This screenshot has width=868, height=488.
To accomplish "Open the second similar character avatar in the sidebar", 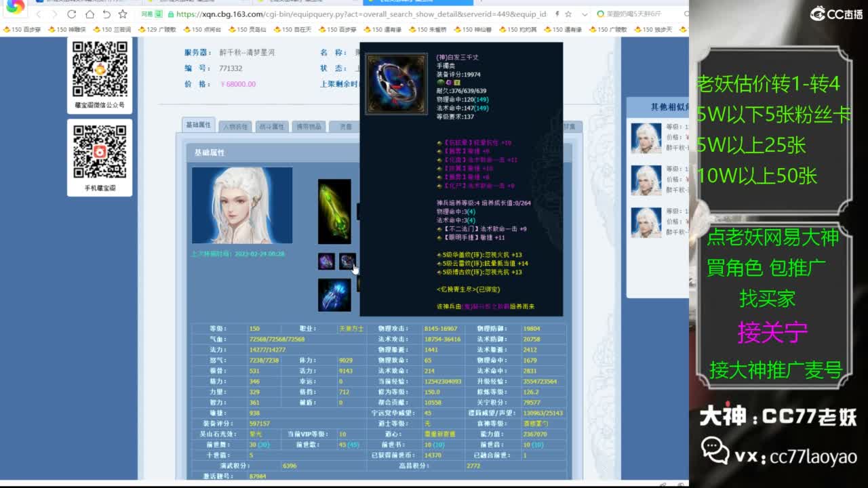I will click(646, 180).
